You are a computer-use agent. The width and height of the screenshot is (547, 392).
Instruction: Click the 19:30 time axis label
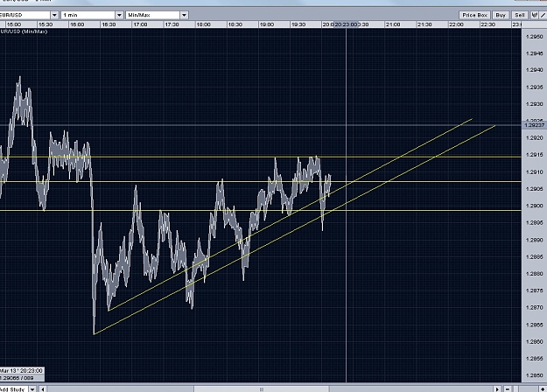[298, 24]
